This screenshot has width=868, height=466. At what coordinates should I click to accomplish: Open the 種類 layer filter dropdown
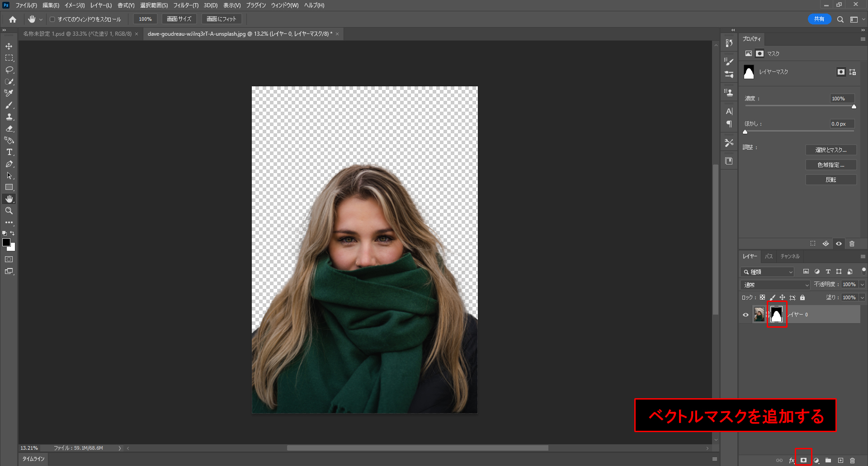[x=768, y=272]
